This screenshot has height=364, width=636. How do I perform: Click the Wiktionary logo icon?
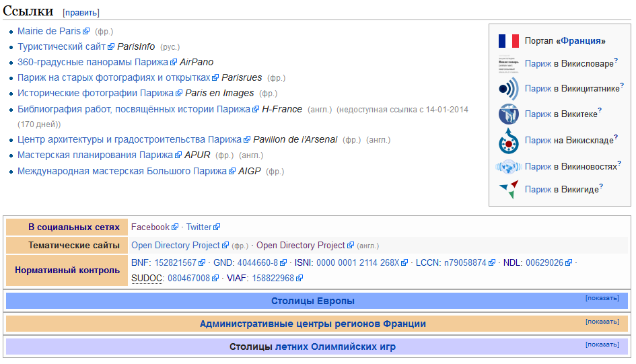[x=509, y=64]
